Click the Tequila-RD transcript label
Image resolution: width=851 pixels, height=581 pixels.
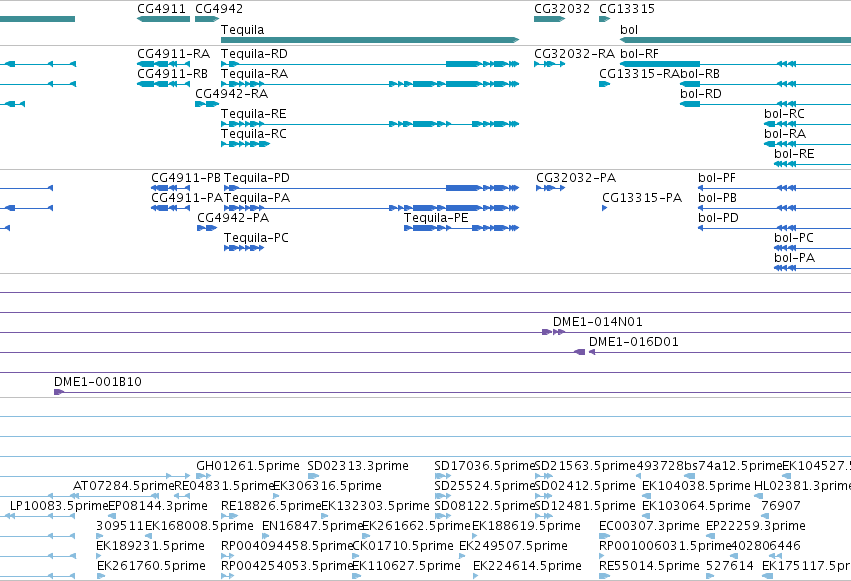click(x=254, y=54)
